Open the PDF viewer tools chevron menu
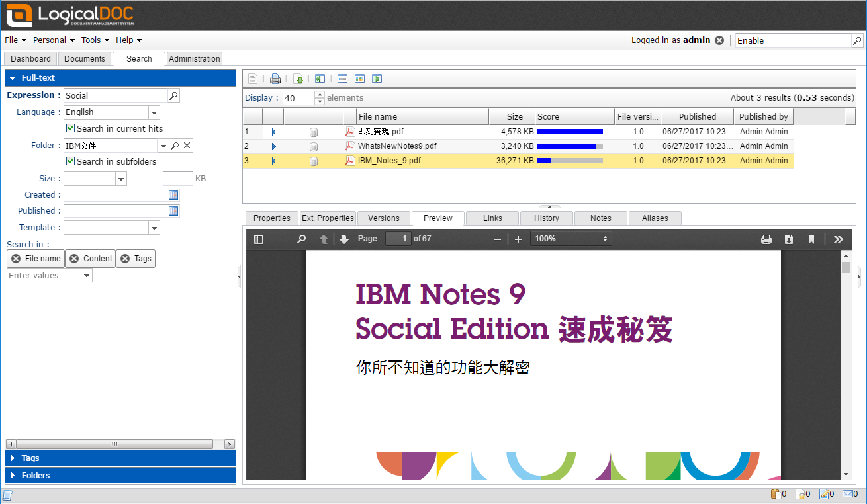This screenshot has width=867, height=504. tap(839, 239)
